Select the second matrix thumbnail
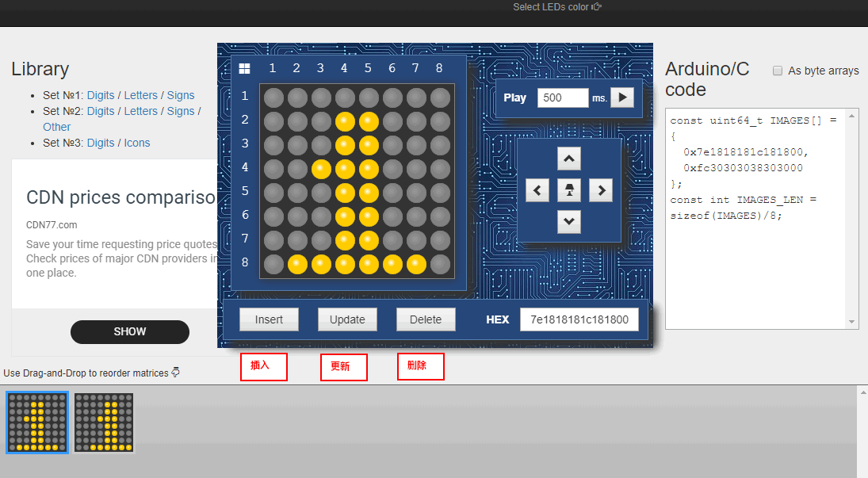The image size is (868, 478). (103, 423)
